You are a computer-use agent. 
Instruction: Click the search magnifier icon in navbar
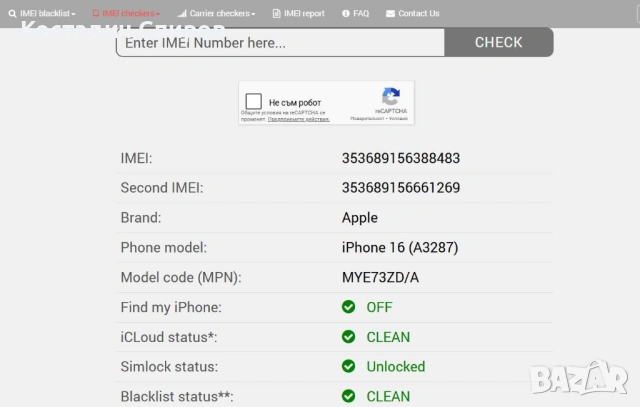(13, 14)
